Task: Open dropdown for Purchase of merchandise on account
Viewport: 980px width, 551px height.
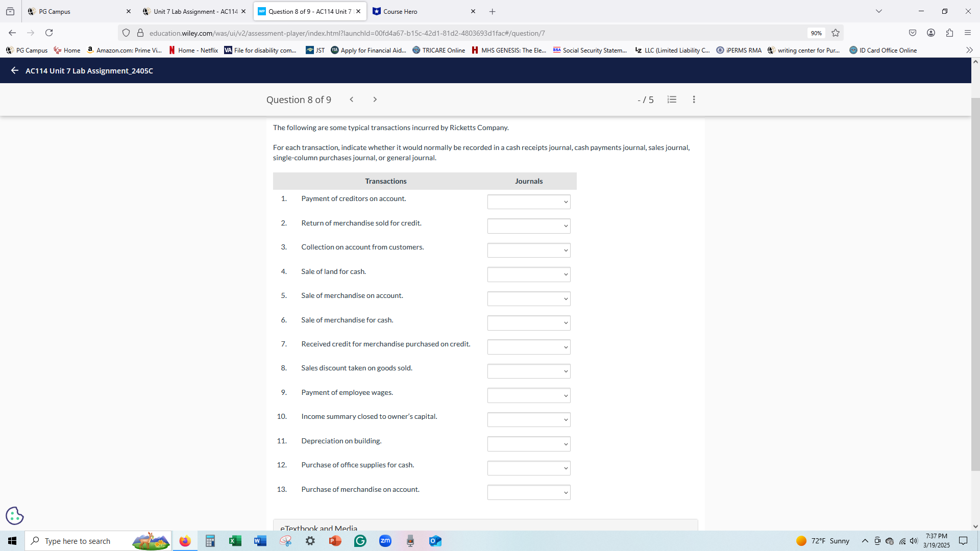Action: 528,492
